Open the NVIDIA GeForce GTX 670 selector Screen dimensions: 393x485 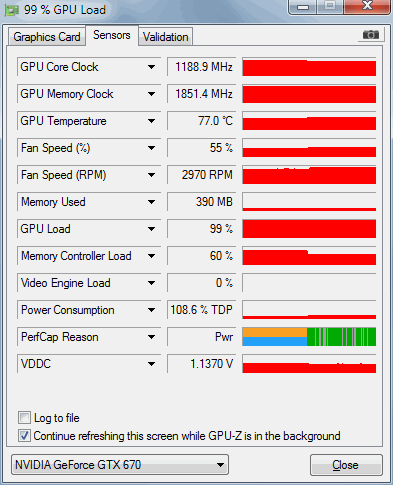pyautogui.click(x=120, y=464)
